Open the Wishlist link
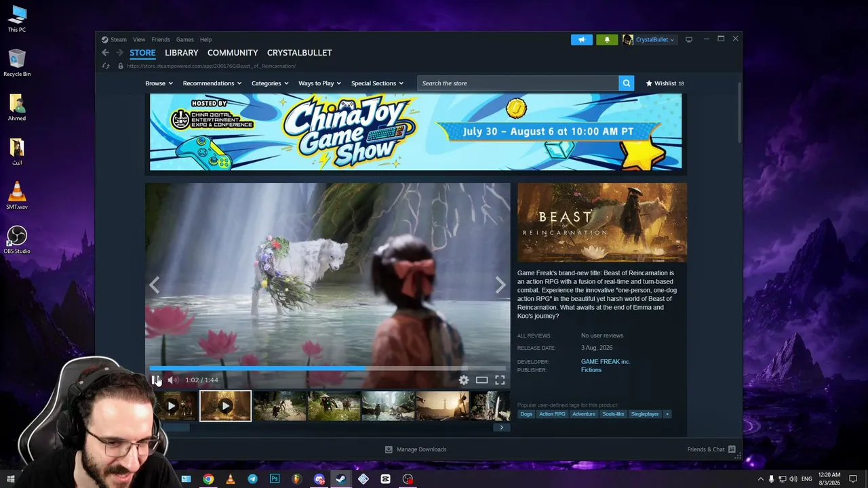The height and width of the screenshot is (488, 868). coord(665,83)
